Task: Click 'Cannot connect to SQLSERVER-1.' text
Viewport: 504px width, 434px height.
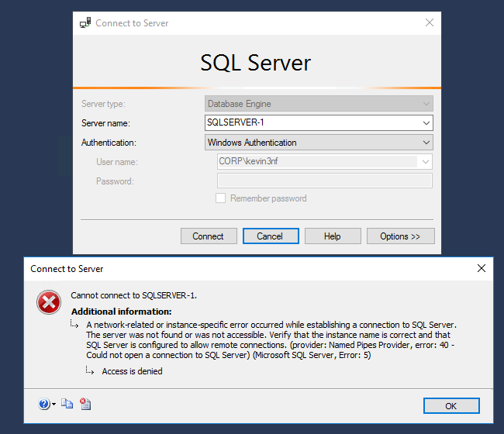Action: [x=133, y=295]
